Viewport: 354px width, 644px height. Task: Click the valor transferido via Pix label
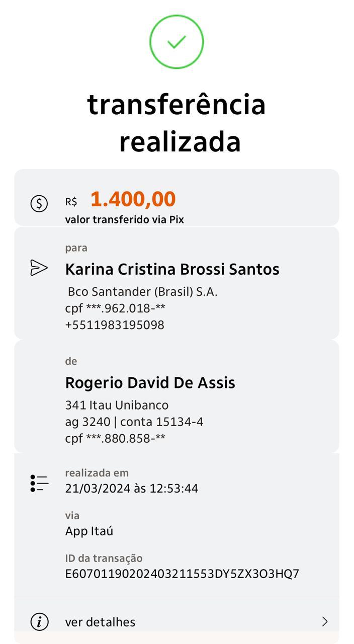tap(124, 220)
